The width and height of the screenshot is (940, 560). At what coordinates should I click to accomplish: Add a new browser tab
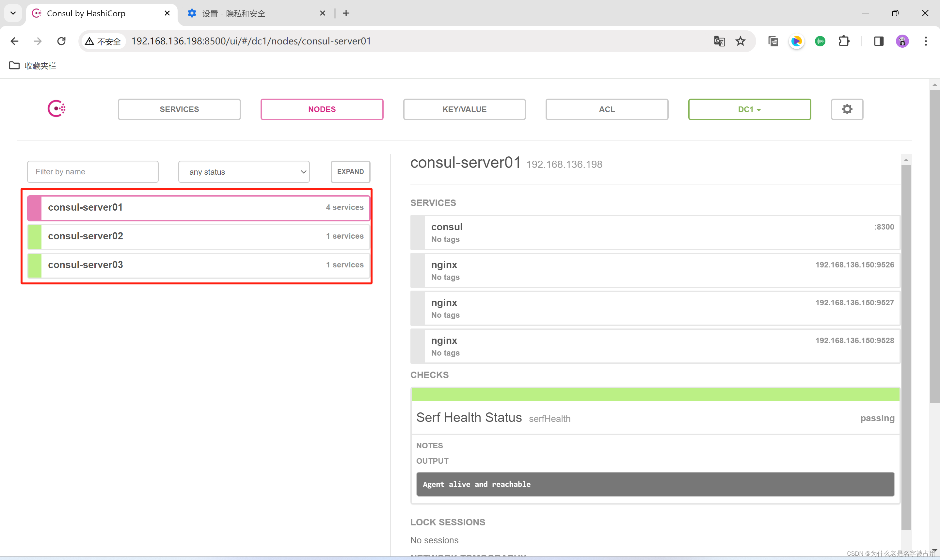(x=346, y=13)
